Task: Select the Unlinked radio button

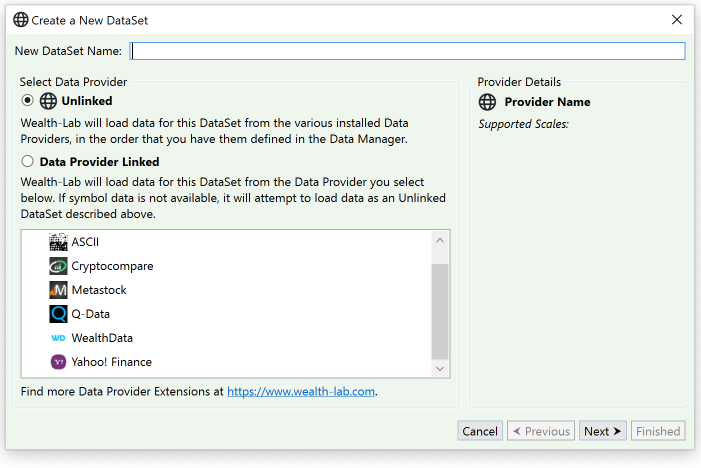Action: coord(27,101)
